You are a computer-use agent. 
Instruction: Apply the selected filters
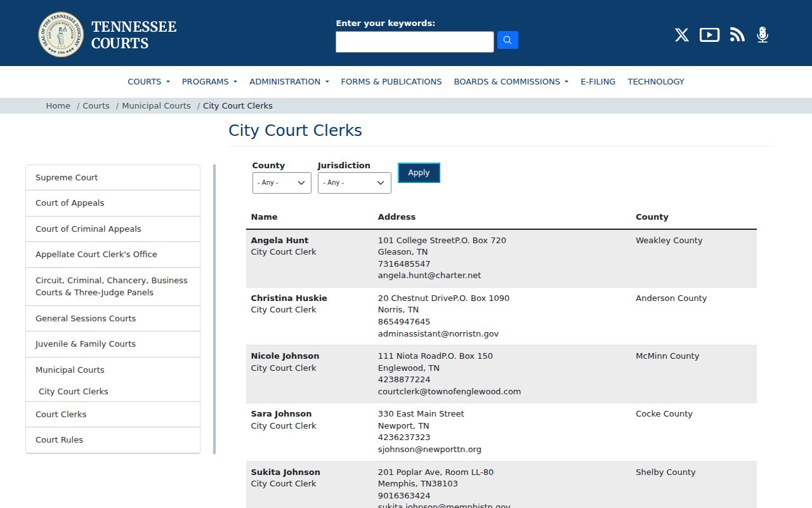pyautogui.click(x=419, y=173)
